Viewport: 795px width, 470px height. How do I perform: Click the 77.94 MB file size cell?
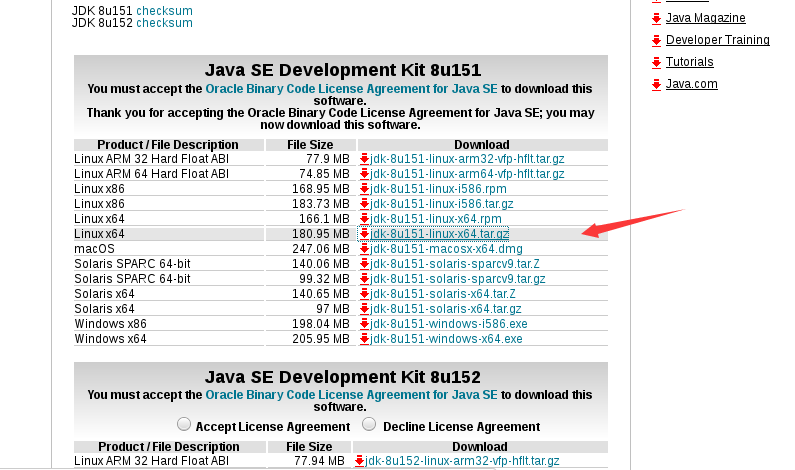[x=309, y=461]
